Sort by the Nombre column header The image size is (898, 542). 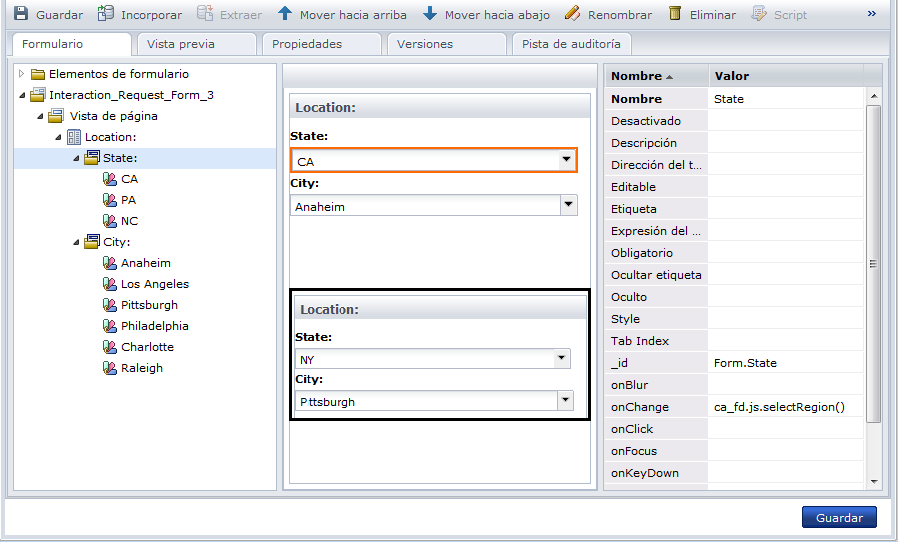[x=656, y=76]
